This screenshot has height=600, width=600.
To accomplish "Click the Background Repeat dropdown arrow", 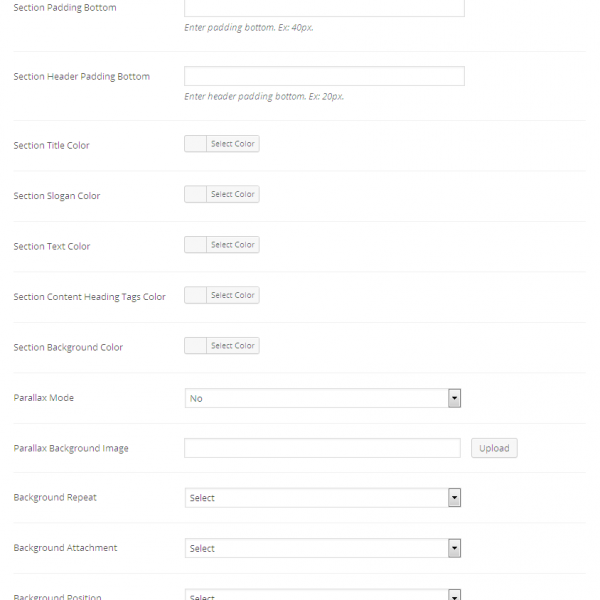I will coord(454,498).
